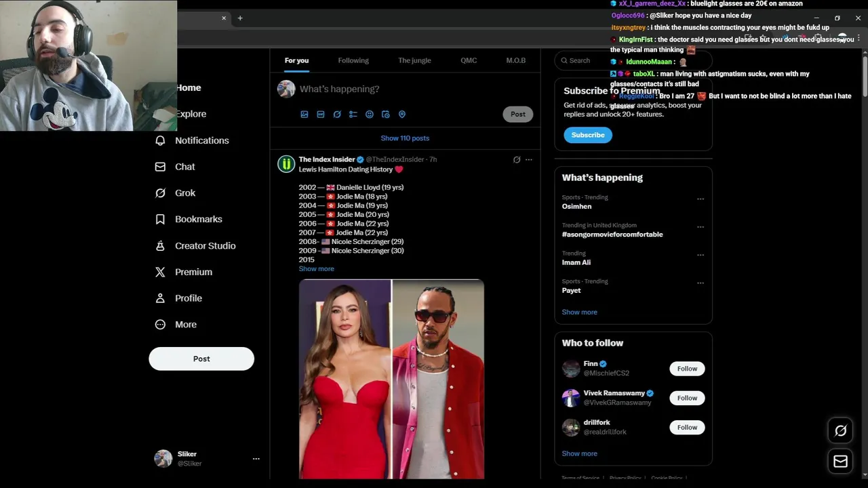Expand Who to follow Show more
Screen dimensions: 868x488
[579, 453]
